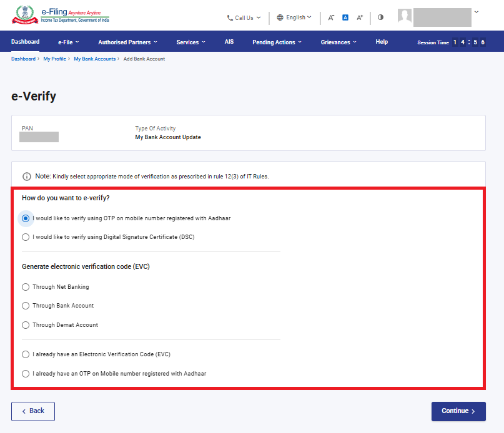Open the e-File menu dropdown

click(68, 42)
